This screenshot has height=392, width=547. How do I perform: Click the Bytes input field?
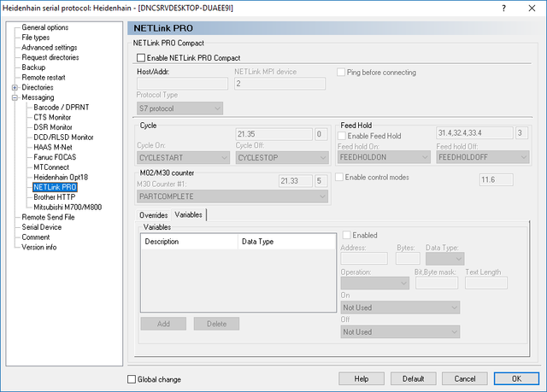pyautogui.click(x=408, y=259)
